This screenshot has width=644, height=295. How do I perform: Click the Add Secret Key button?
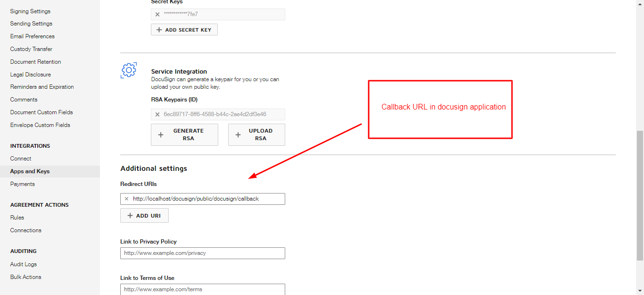[x=184, y=30]
